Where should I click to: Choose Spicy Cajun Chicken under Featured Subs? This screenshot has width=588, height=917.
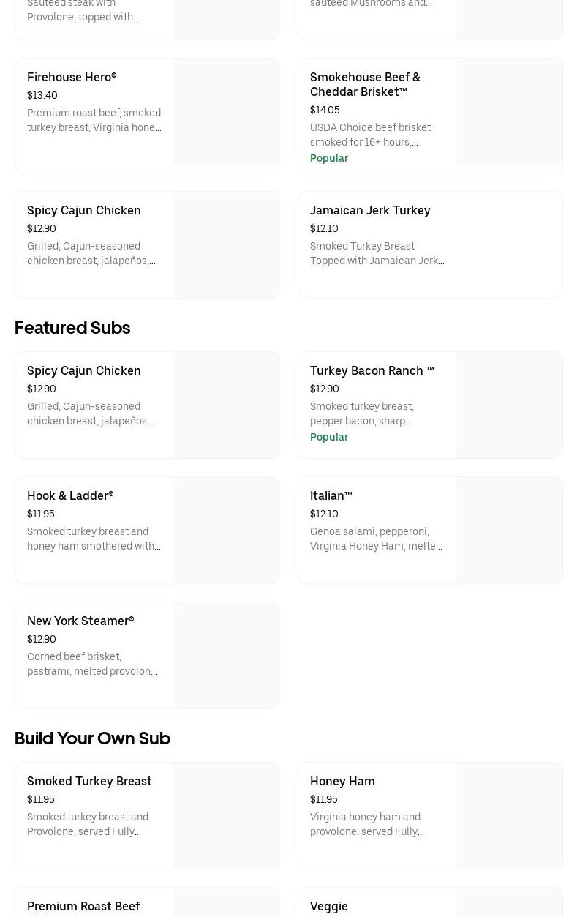coord(84,370)
